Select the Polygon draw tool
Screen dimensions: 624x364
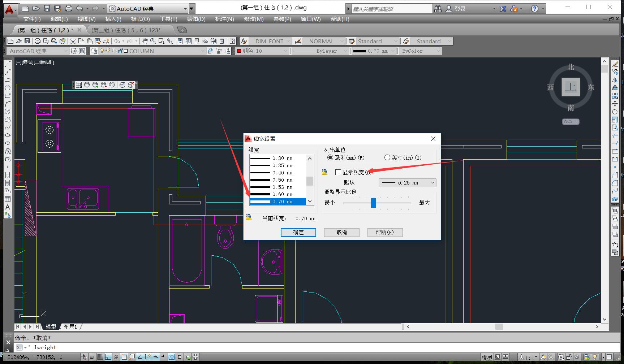point(8,88)
